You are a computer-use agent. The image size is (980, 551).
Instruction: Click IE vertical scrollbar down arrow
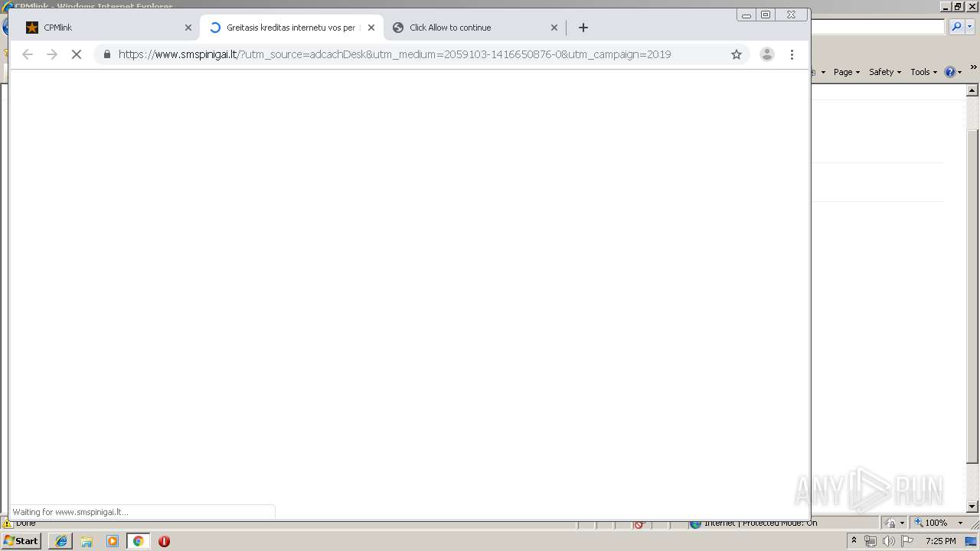click(x=973, y=507)
